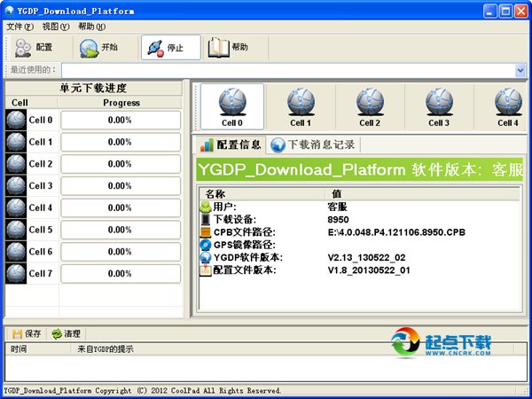Select the Cell 1 globe in top strip
This screenshot has width=532, height=399.
point(301,106)
